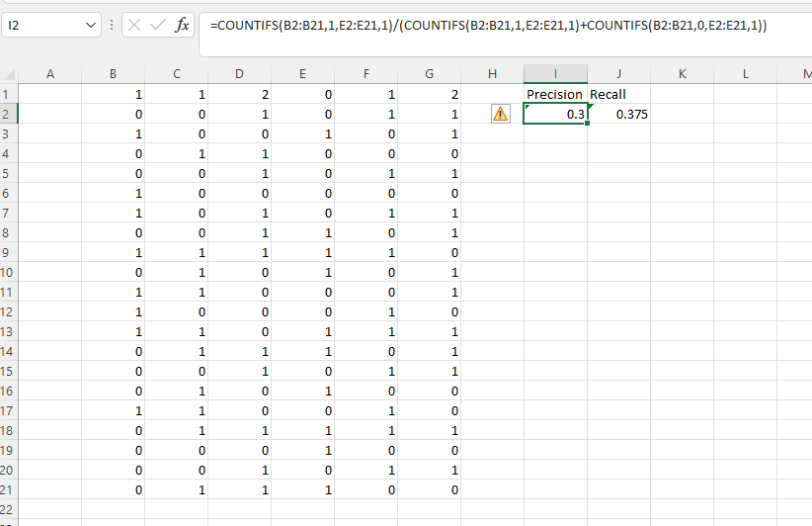
Task: Select cell G21 in the last data row
Action: point(430,489)
